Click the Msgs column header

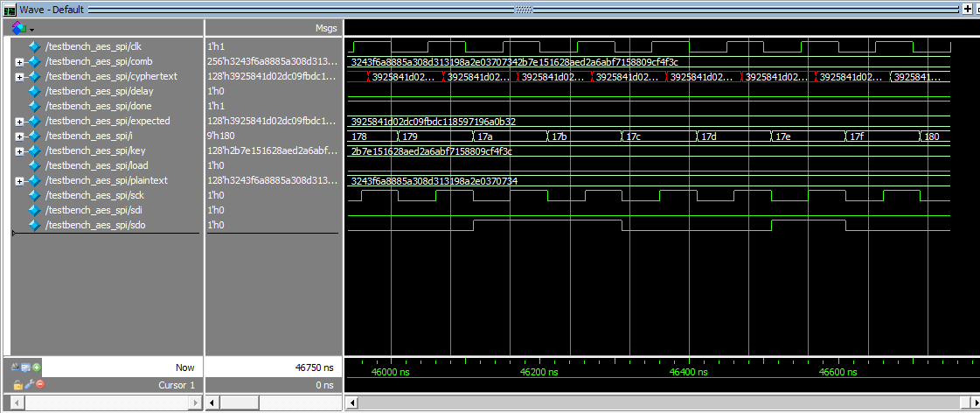(325, 28)
